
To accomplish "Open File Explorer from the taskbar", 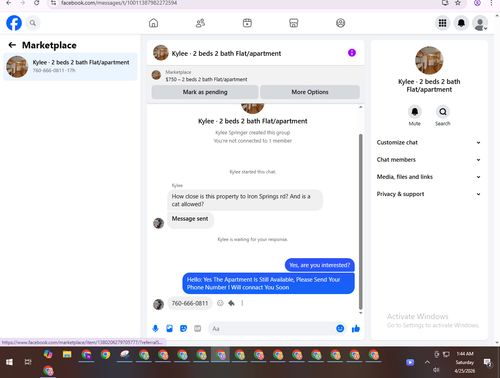I will (x=67, y=355).
